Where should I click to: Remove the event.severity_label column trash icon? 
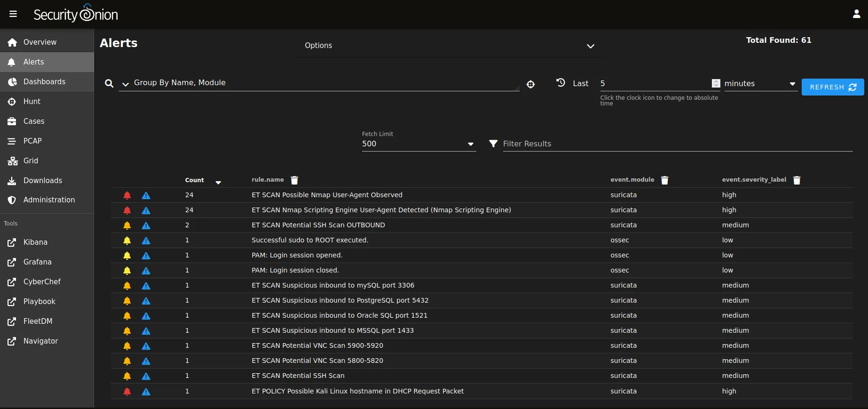797,180
